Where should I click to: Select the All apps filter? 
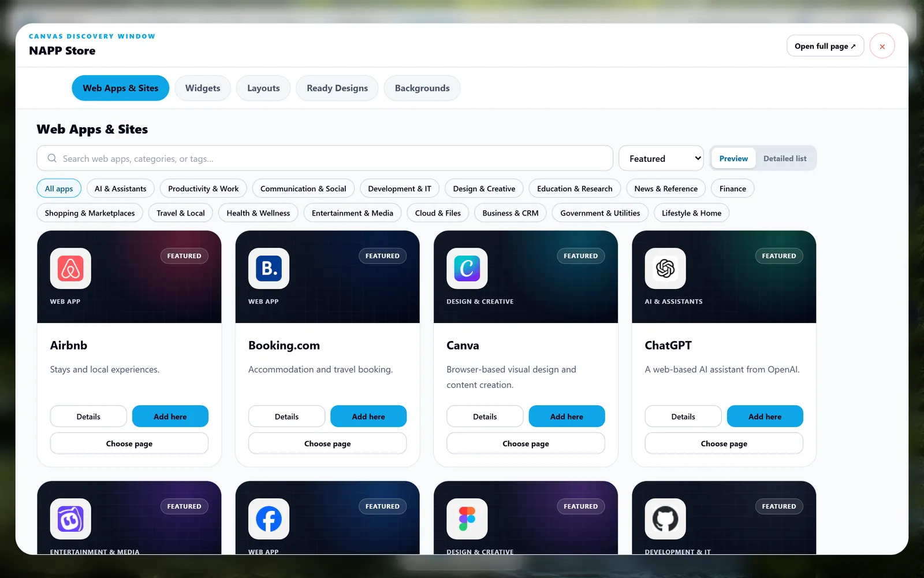pyautogui.click(x=59, y=188)
